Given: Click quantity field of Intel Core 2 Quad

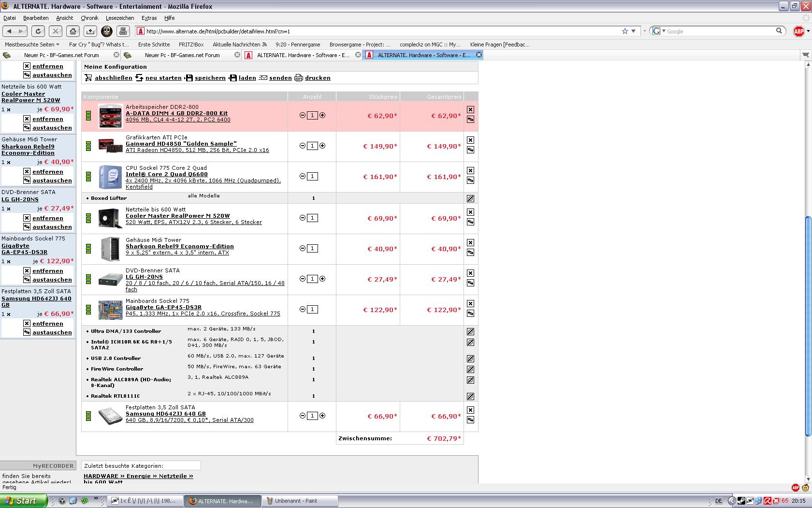Looking at the screenshot, I should [x=312, y=177].
